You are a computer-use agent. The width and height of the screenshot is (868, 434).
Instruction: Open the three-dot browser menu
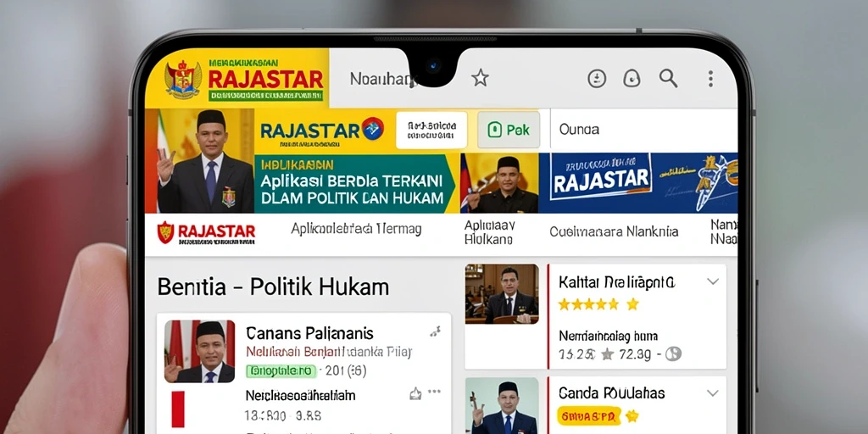710,79
